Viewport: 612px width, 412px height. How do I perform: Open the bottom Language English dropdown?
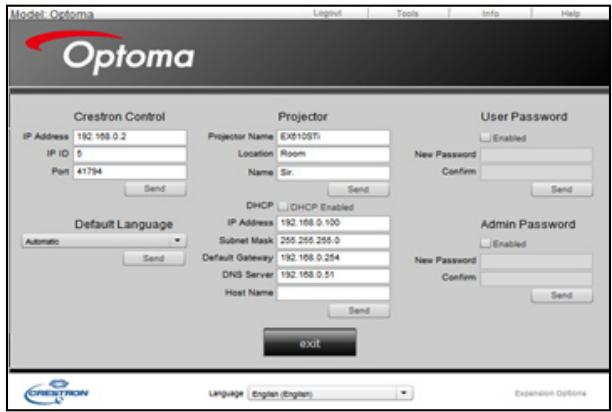click(331, 393)
